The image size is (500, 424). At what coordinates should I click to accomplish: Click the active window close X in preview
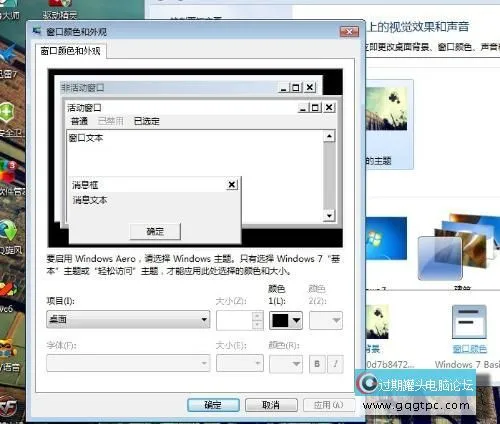[329, 107]
